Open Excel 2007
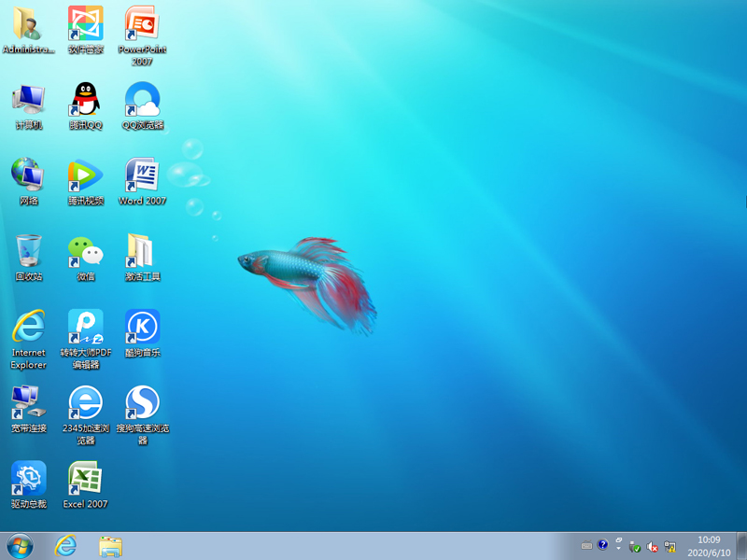 coord(85,478)
